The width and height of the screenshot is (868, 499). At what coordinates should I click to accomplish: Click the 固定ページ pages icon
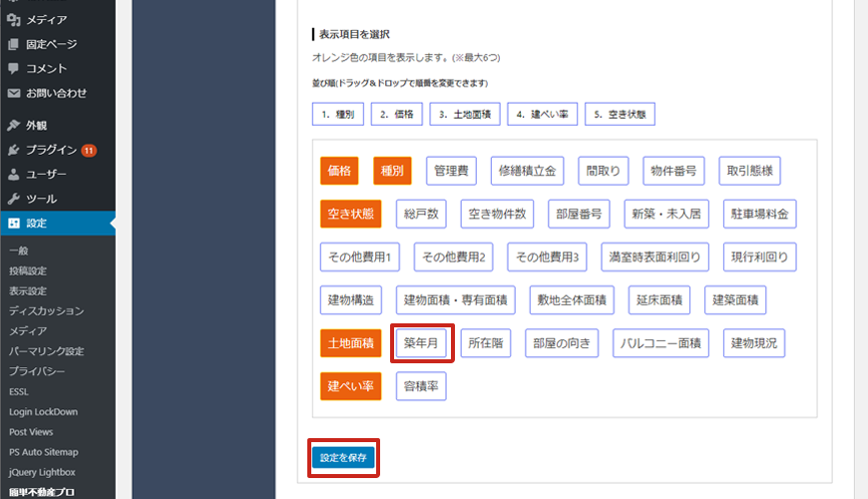[14, 44]
